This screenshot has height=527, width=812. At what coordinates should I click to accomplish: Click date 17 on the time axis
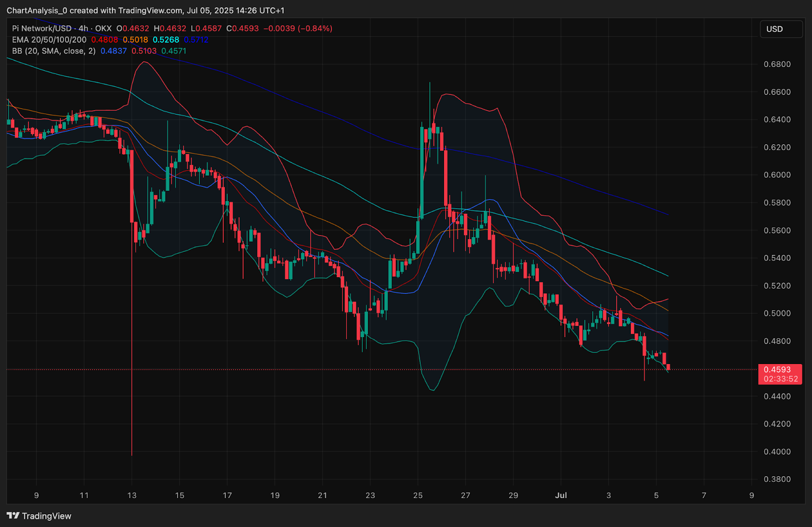(227, 495)
